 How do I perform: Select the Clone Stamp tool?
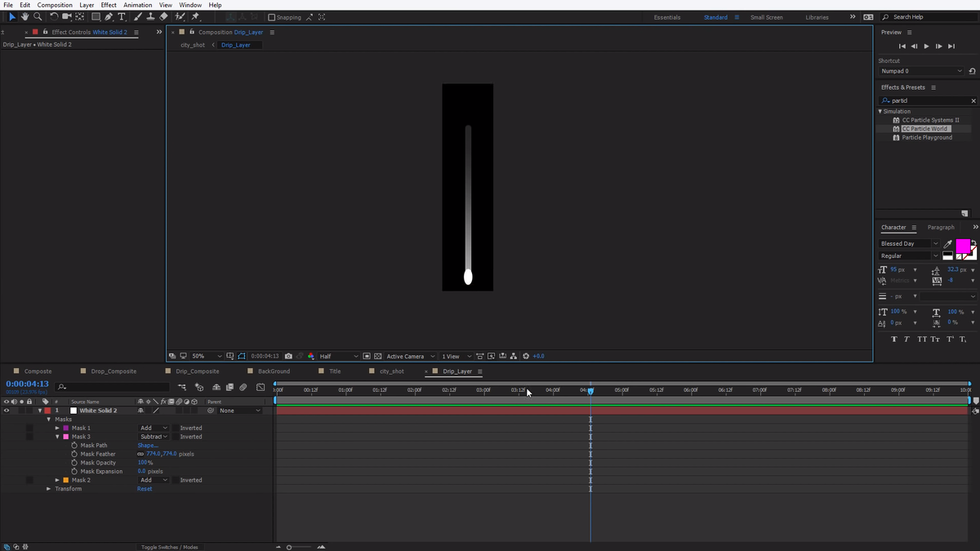tap(150, 16)
